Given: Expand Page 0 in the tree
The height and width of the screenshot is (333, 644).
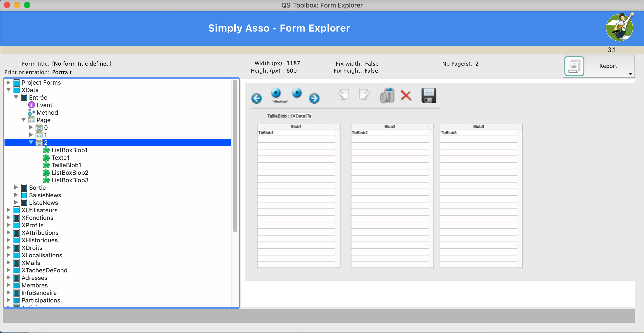Looking at the screenshot, I should 31,127.
